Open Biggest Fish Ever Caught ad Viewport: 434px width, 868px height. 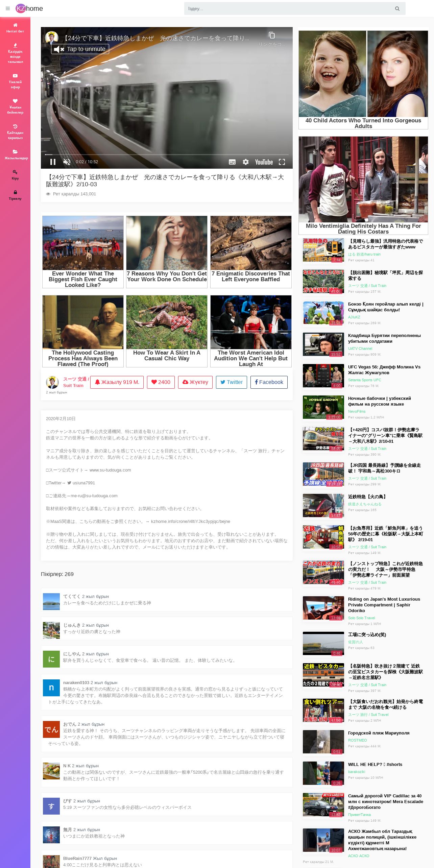pos(83,252)
